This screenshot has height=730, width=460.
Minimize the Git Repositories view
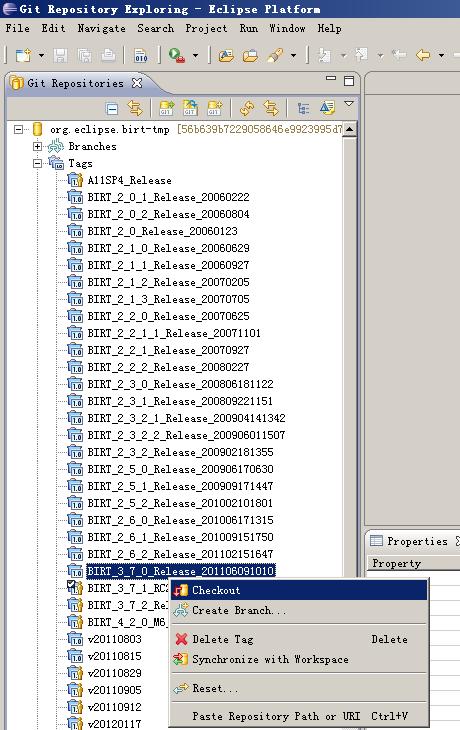331,78
